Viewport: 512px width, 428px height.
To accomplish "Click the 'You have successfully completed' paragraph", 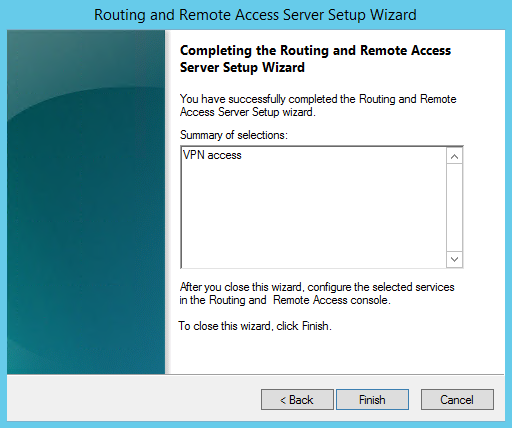I will click(x=318, y=105).
